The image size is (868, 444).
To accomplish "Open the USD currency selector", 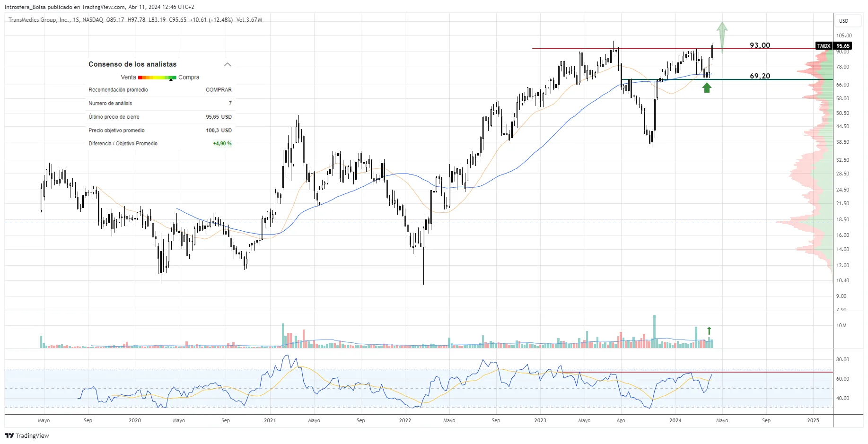I will click(843, 21).
